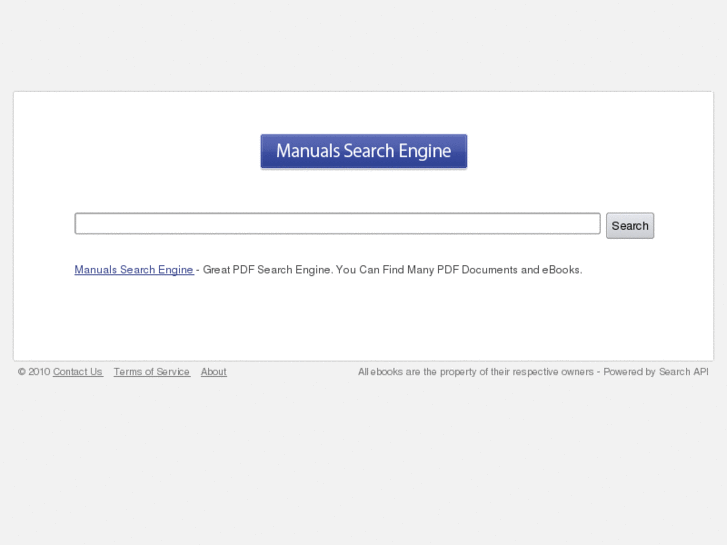The height and width of the screenshot is (545, 727).
Task: Click the 'Powered by Search API' footer text
Action: coord(656,372)
